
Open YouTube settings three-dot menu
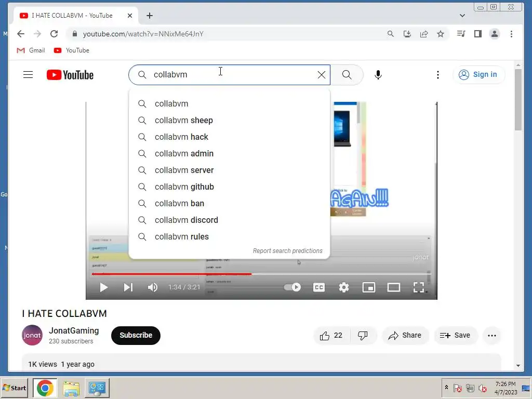pos(437,75)
